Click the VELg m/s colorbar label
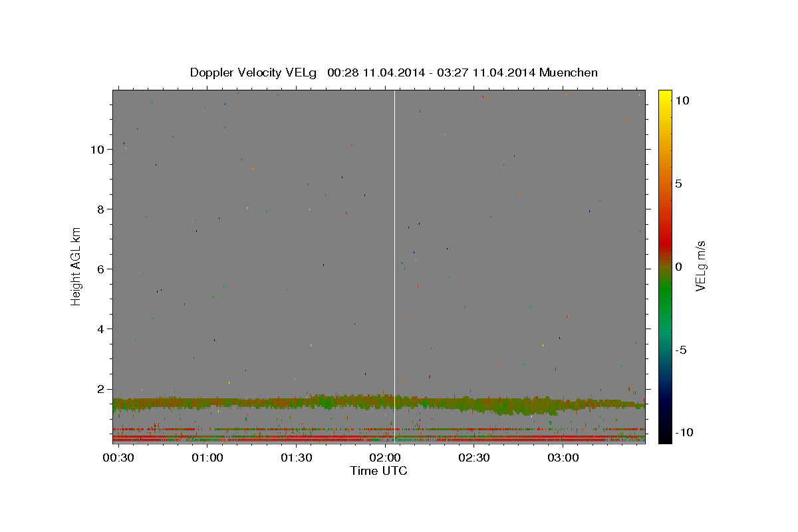Image resolution: width=798 pixels, height=532 pixels. 700,266
